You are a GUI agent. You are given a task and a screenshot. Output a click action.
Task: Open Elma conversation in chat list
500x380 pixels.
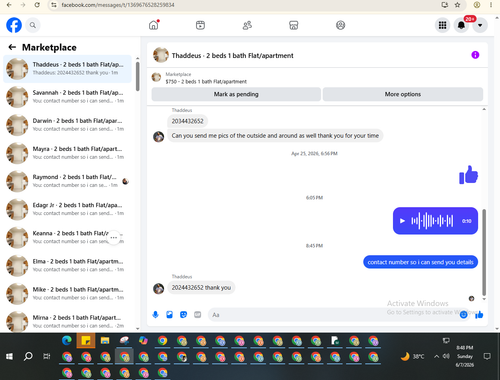tap(67, 266)
